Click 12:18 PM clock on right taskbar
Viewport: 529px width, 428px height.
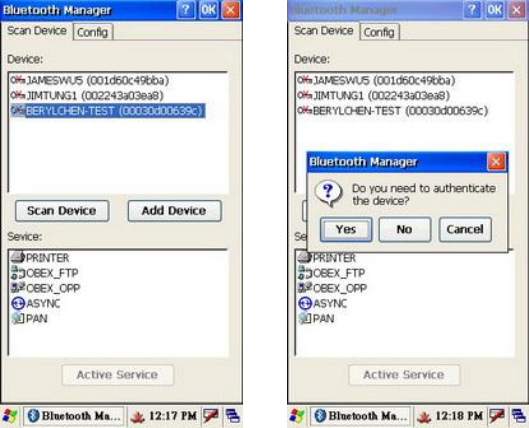coord(459,416)
